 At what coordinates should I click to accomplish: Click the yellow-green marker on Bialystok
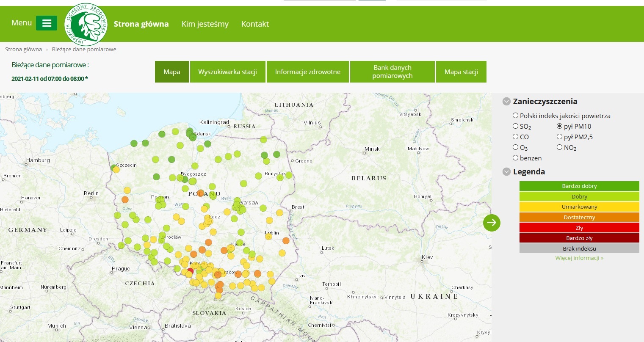tap(279, 178)
